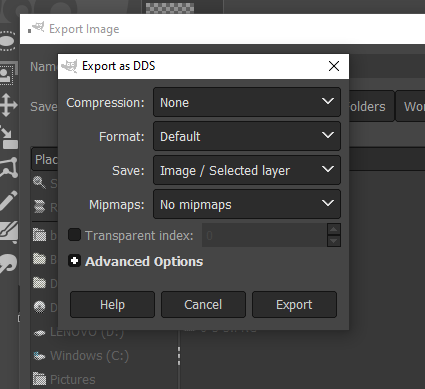The width and height of the screenshot is (425, 389).
Task: Click the Export button in DDS dialog
Action: tap(294, 305)
